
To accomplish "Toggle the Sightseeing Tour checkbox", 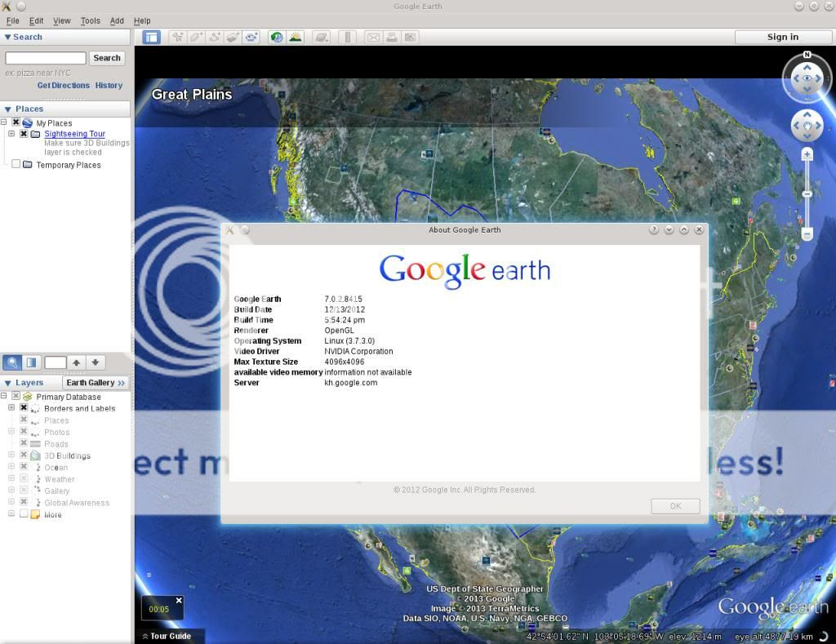I will [24, 133].
